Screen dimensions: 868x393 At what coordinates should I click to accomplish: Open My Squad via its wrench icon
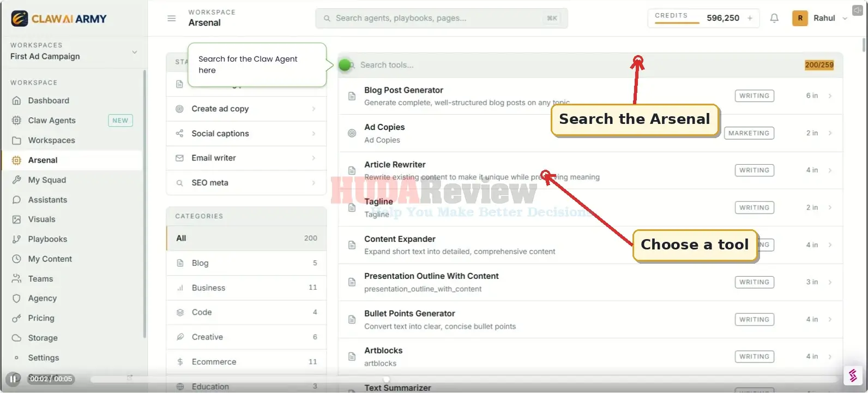coord(16,180)
